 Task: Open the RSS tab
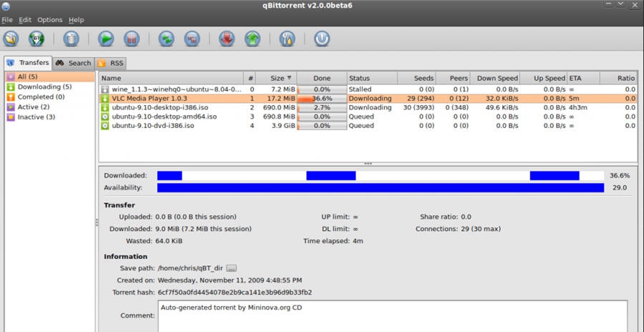112,63
